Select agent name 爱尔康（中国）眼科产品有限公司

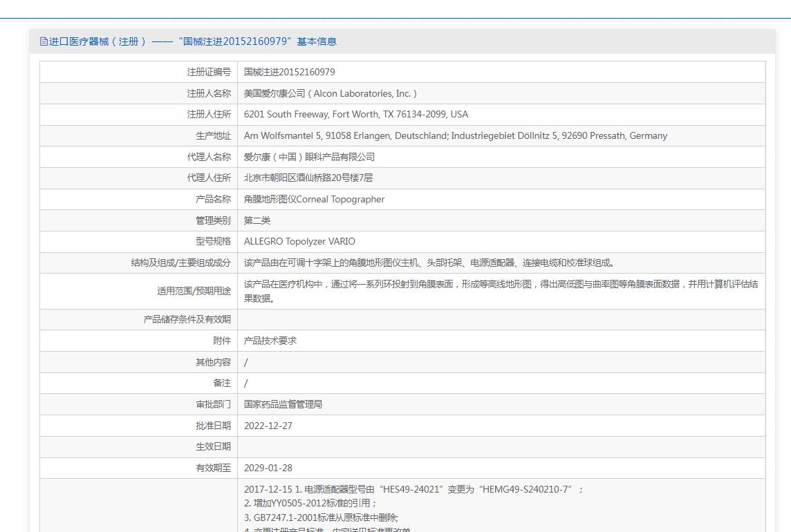309,157
